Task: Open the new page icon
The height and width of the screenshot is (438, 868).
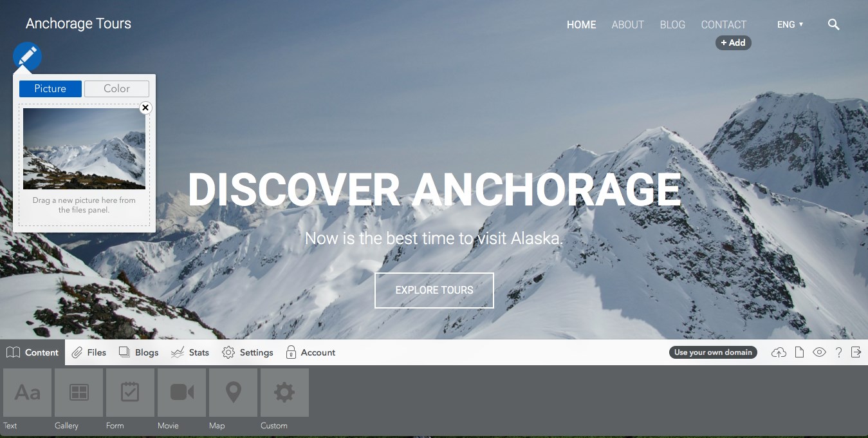Action: point(799,352)
